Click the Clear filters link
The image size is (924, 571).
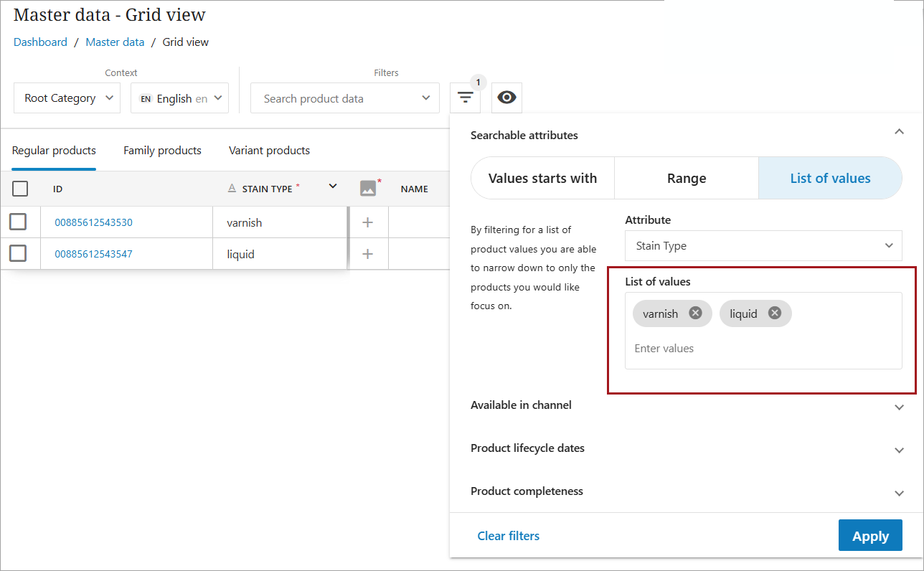pos(509,536)
